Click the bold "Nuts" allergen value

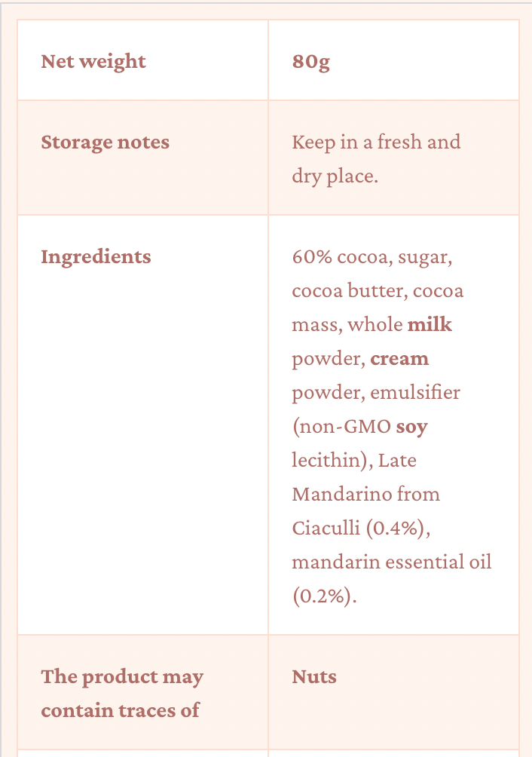tap(314, 676)
